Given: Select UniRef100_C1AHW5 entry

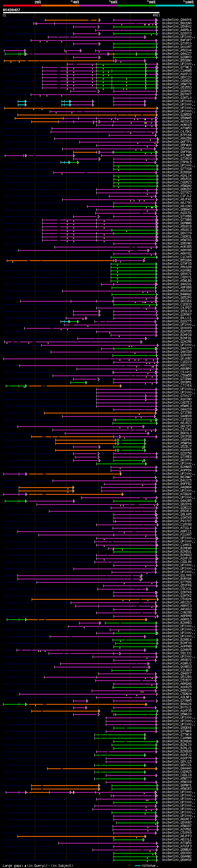Looking at the screenshot, I should click(177, 71).
